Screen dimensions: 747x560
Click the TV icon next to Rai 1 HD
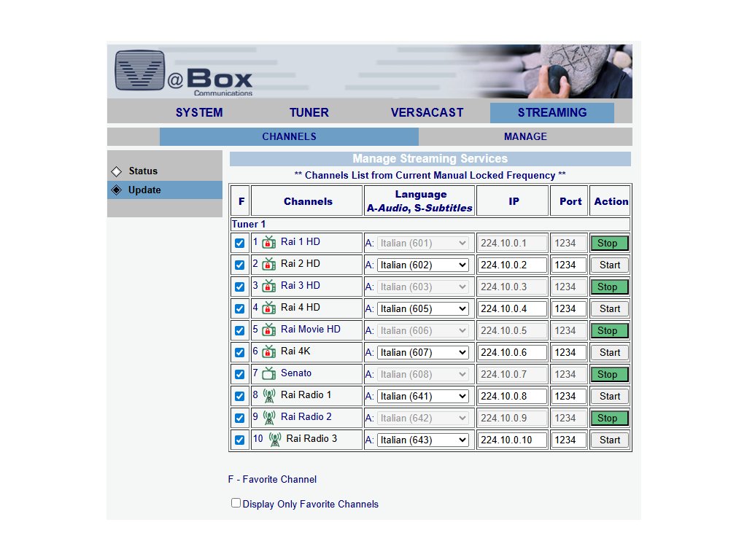[269, 242]
